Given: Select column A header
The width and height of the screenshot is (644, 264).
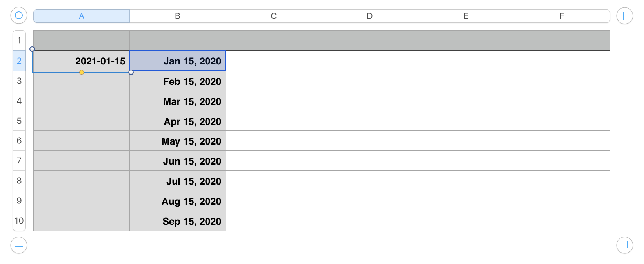Looking at the screenshot, I should (82, 16).
